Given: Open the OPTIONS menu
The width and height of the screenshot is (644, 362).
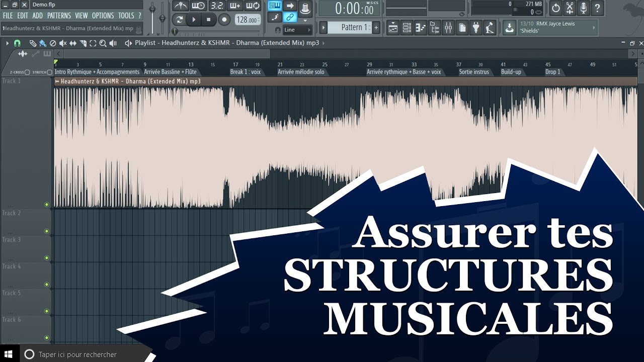Looking at the screenshot, I should point(103,16).
